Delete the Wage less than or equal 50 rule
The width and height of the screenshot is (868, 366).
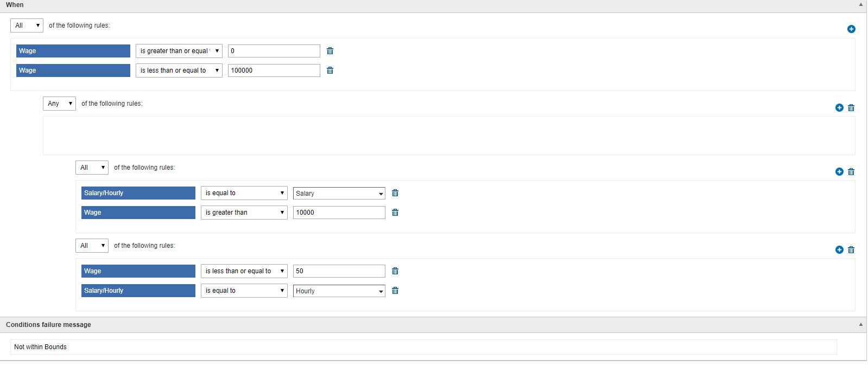[395, 271]
